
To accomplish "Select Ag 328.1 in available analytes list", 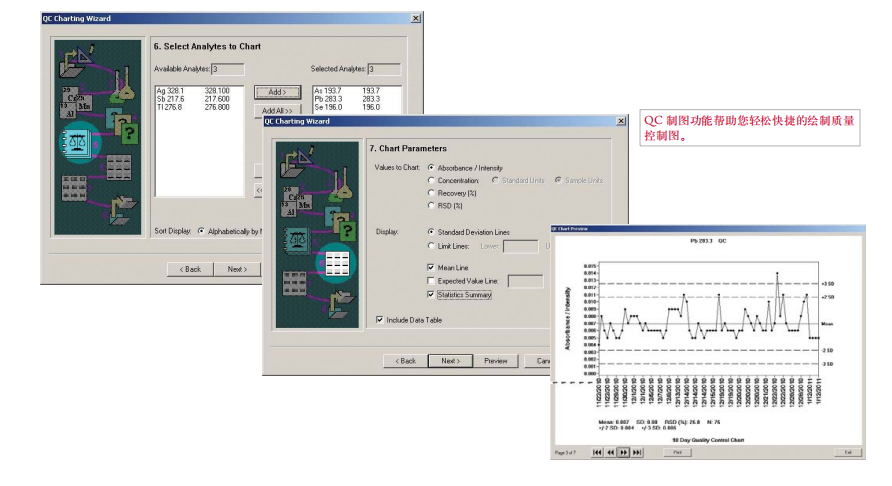I will pyautogui.click(x=193, y=90).
